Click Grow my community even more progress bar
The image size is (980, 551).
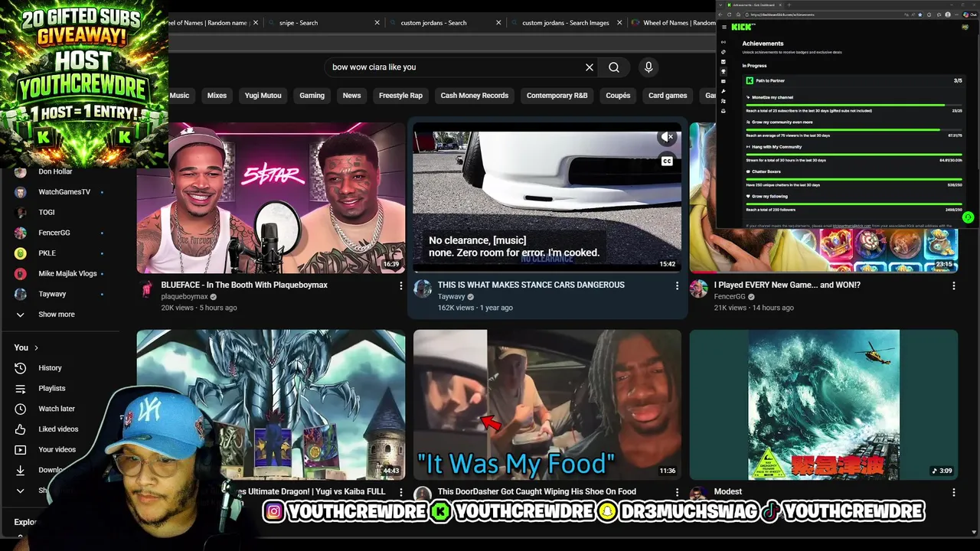pos(854,130)
